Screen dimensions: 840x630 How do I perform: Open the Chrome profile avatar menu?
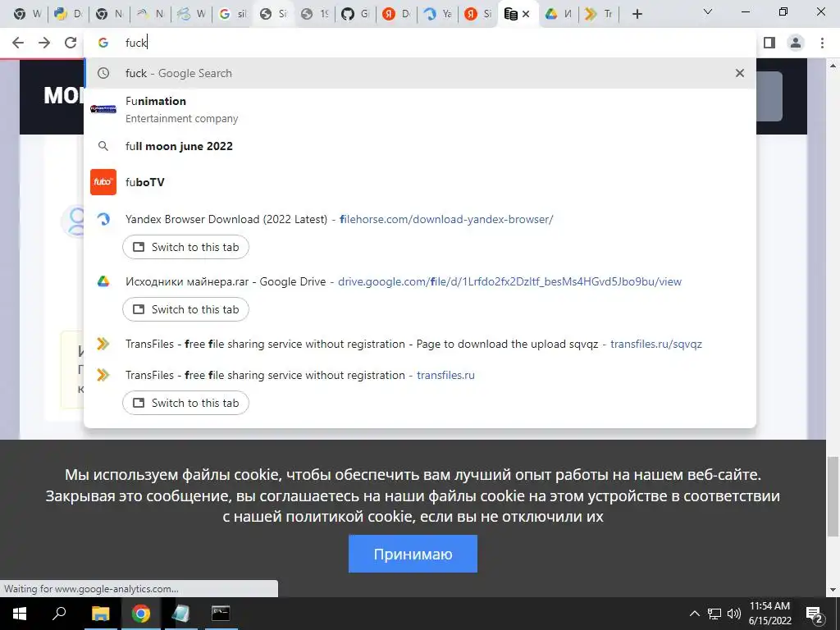[796, 43]
